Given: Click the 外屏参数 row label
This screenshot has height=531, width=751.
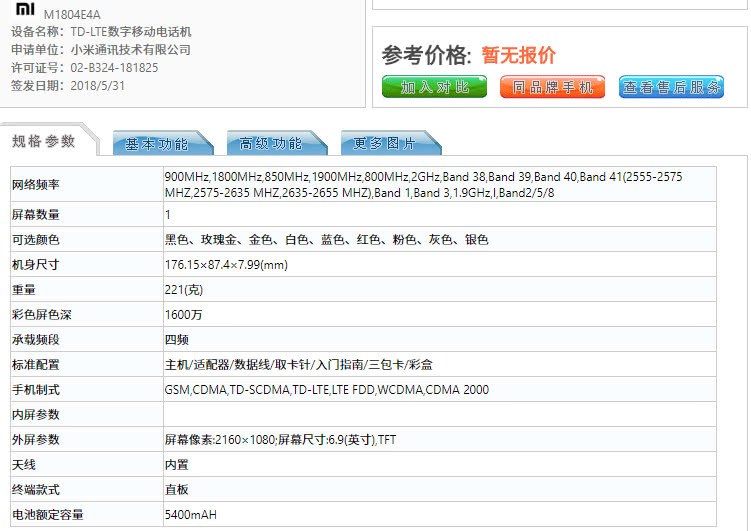Looking at the screenshot, I should (x=35, y=440).
